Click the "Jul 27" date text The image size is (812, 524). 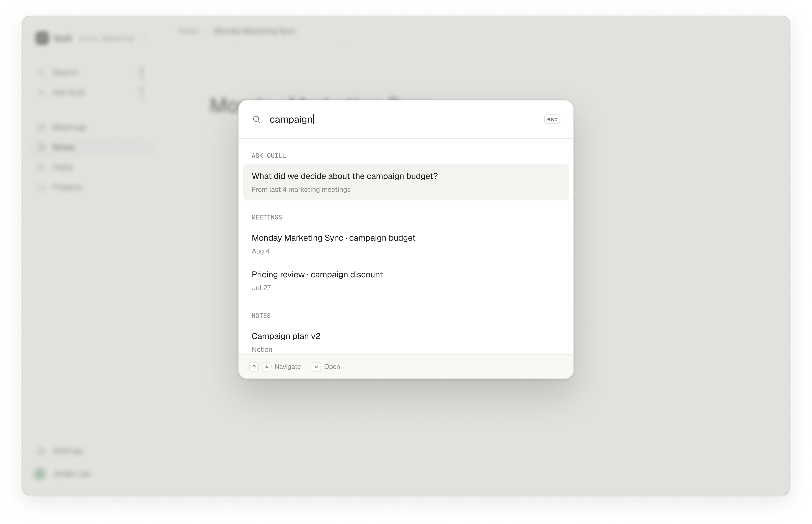[262, 288]
